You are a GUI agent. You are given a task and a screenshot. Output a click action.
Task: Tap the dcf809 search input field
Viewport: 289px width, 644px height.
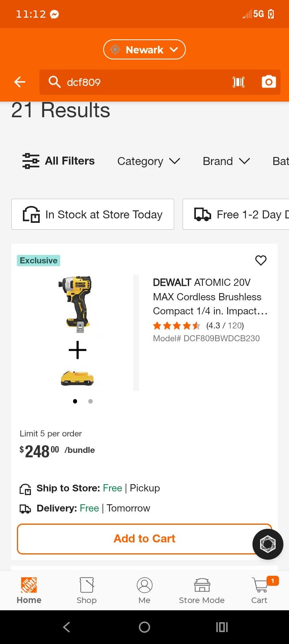point(144,82)
